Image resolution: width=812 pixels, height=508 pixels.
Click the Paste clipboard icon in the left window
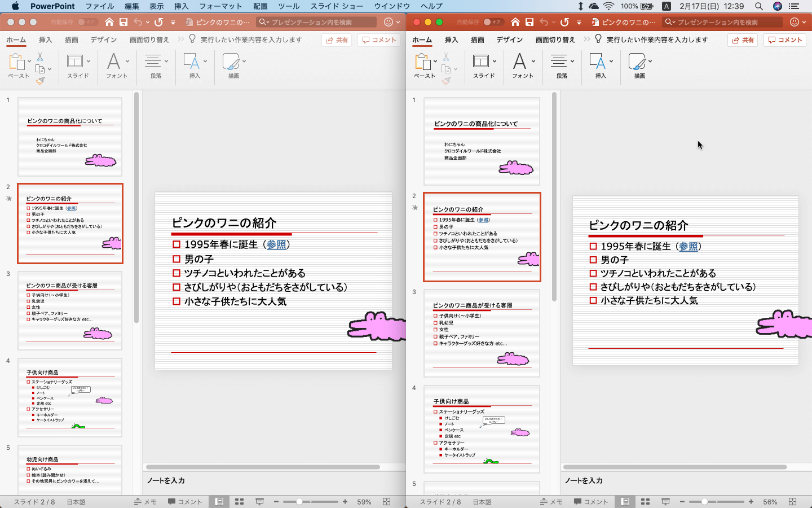point(16,62)
